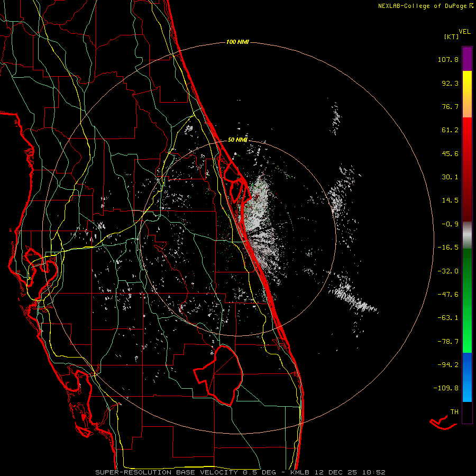
Task: Click the 50 NMI range ring label
Action: coord(237,140)
